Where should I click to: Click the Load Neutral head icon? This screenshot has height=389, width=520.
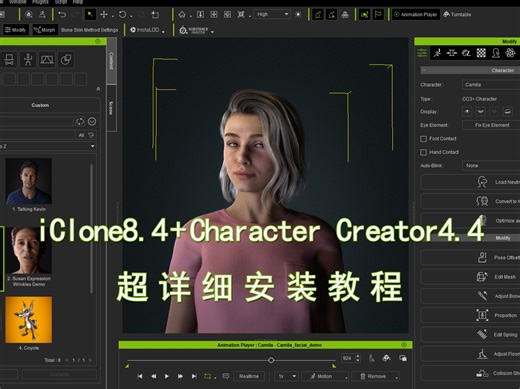tap(482, 182)
